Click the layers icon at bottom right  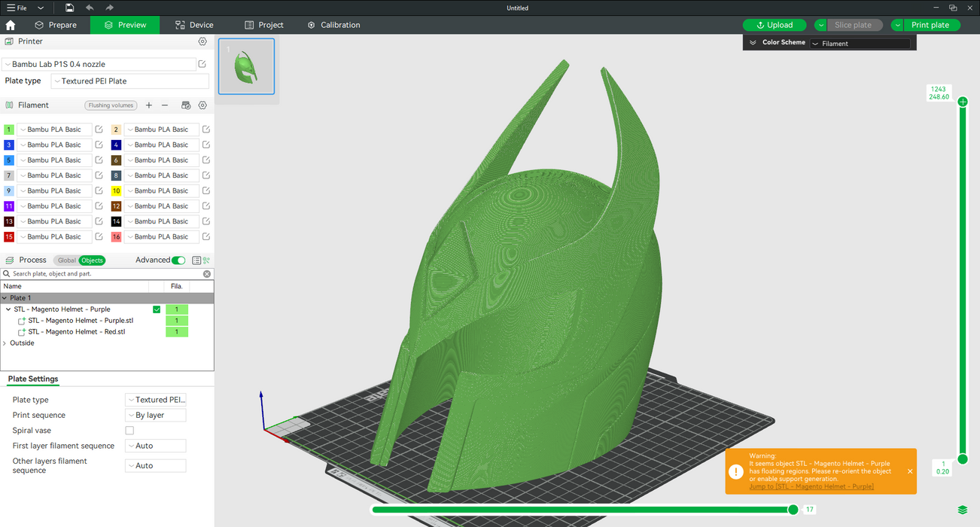(x=963, y=510)
